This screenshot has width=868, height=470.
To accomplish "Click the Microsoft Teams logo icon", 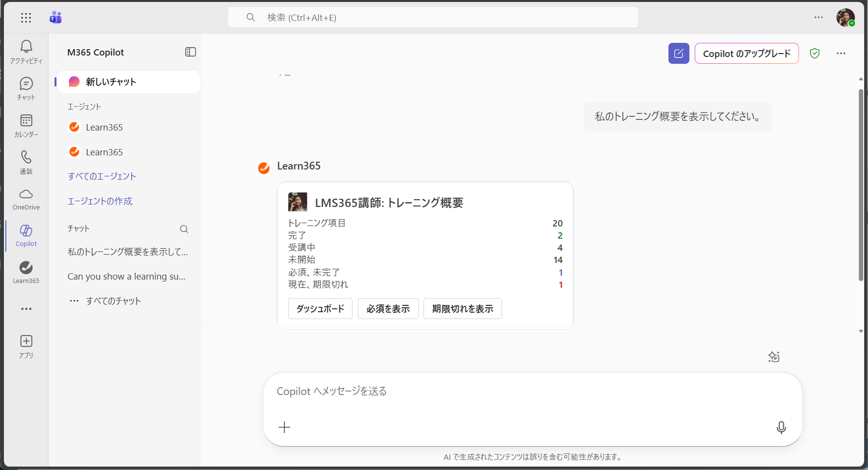I will coord(55,18).
